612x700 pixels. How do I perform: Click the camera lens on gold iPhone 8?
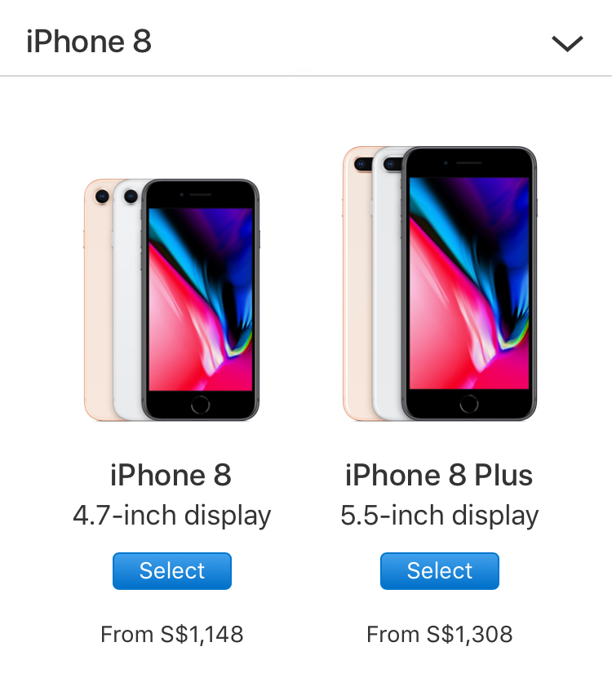[102, 197]
